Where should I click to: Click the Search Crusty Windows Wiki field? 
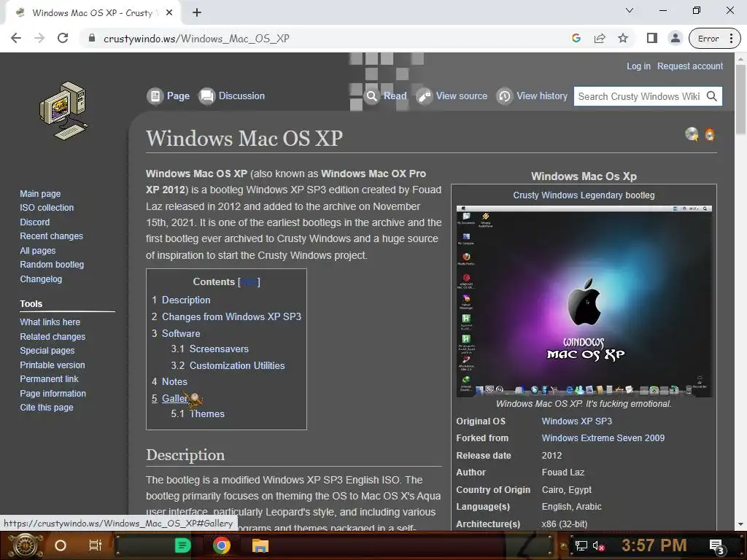[640, 96]
